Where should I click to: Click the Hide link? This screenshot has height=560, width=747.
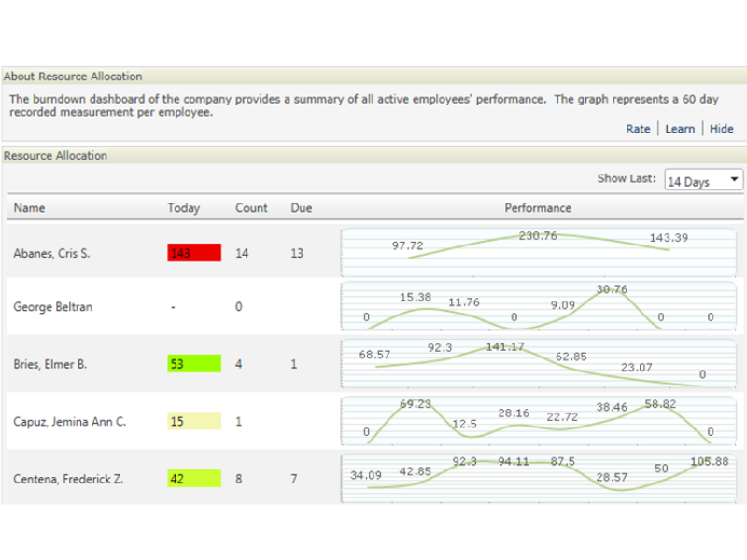721,129
